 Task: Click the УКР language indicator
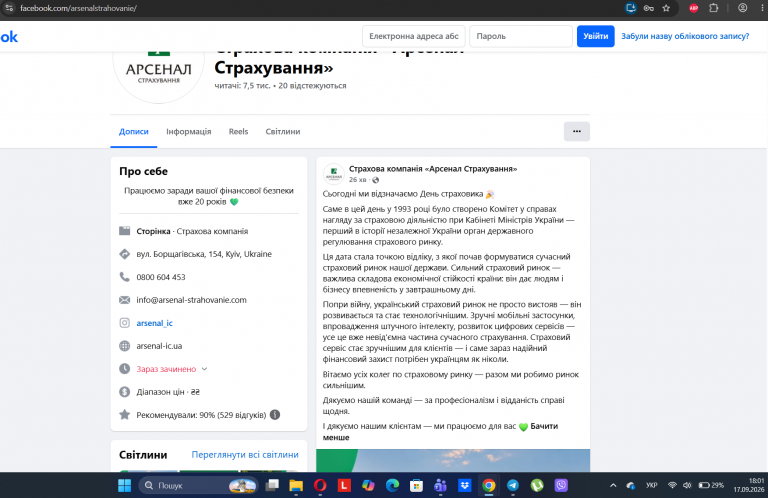tap(651, 485)
